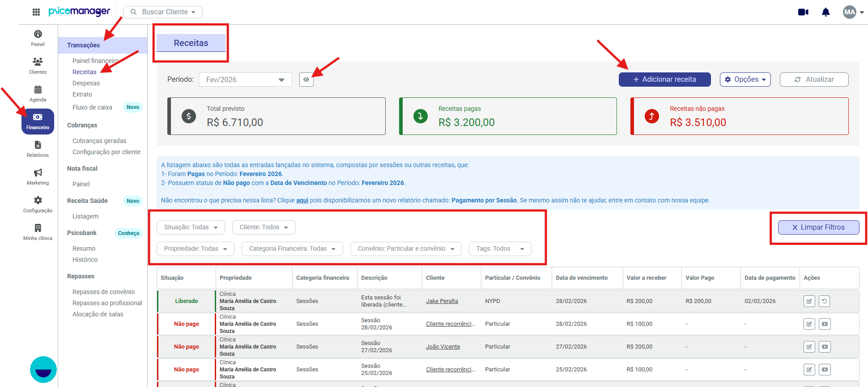Open the Cliente: Todos filter
The image size is (868, 387).
tap(264, 227)
